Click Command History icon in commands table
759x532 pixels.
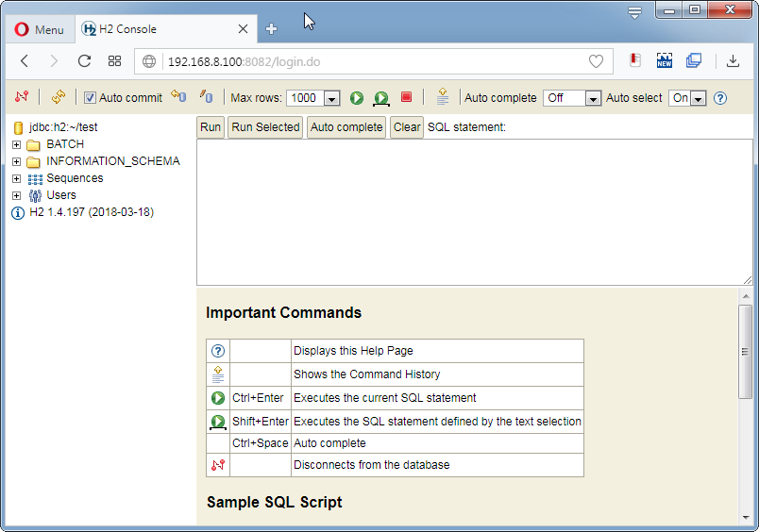coord(218,374)
